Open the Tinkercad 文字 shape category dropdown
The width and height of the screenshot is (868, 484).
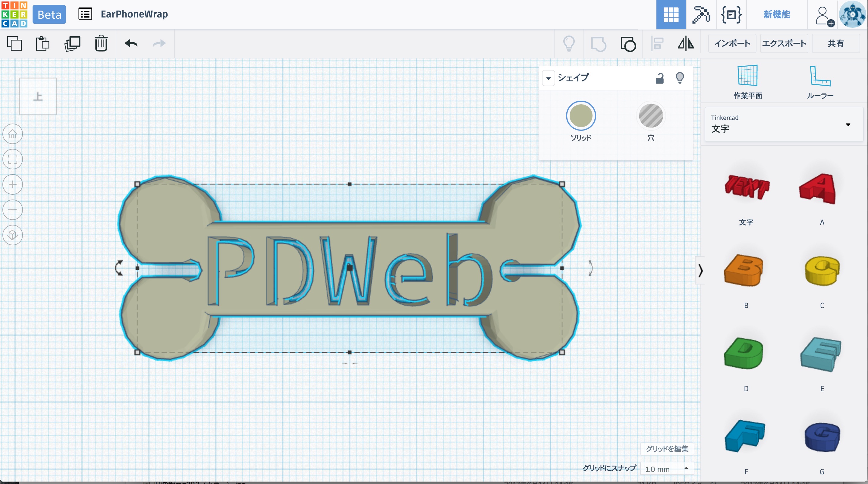tap(784, 124)
